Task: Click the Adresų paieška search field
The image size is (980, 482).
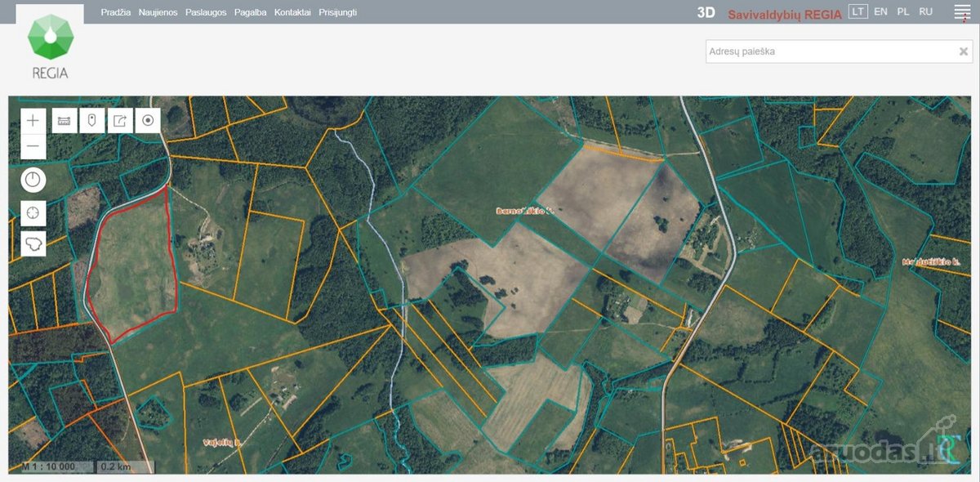Action: [x=829, y=51]
